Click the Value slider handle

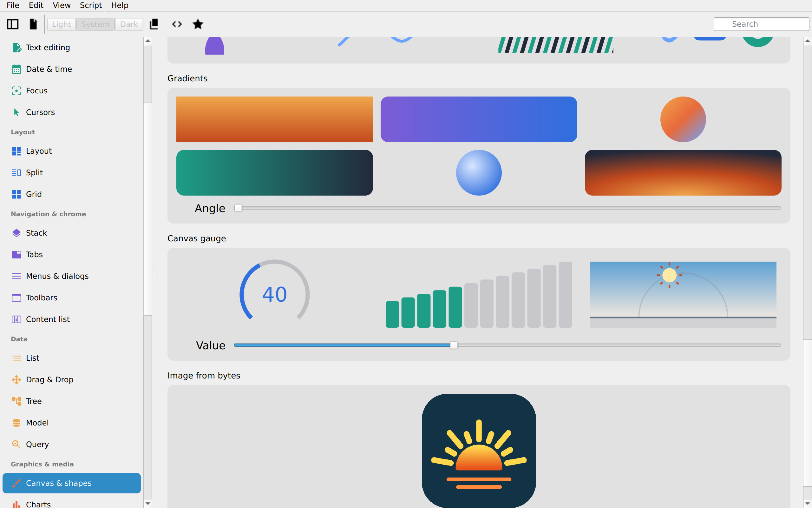pyautogui.click(x=454, y=345)
